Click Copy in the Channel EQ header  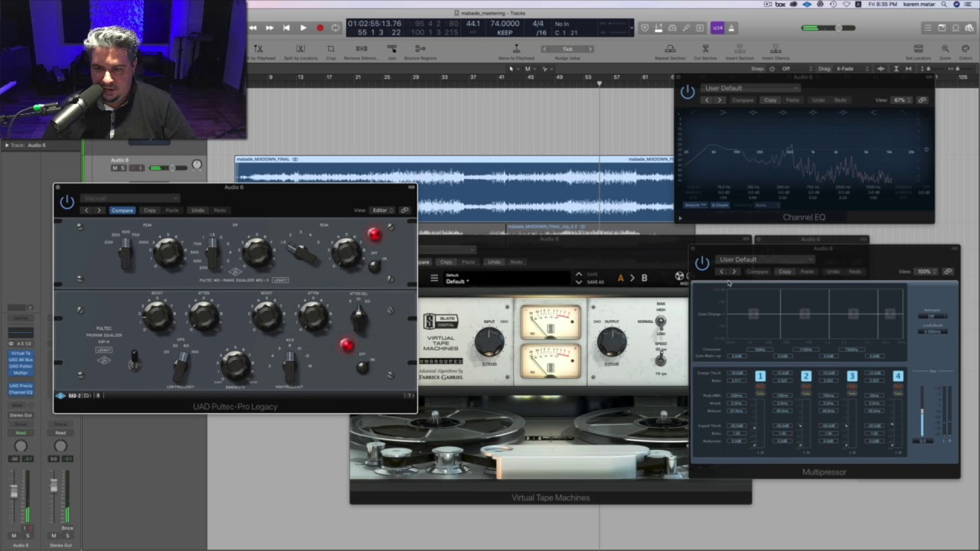point(770,100)
